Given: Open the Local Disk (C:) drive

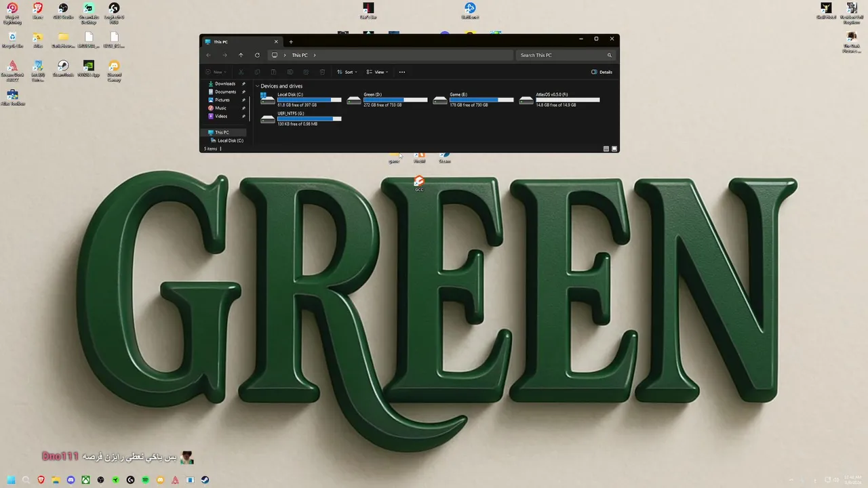Looking at the screenshot, I should coord(300,100).
